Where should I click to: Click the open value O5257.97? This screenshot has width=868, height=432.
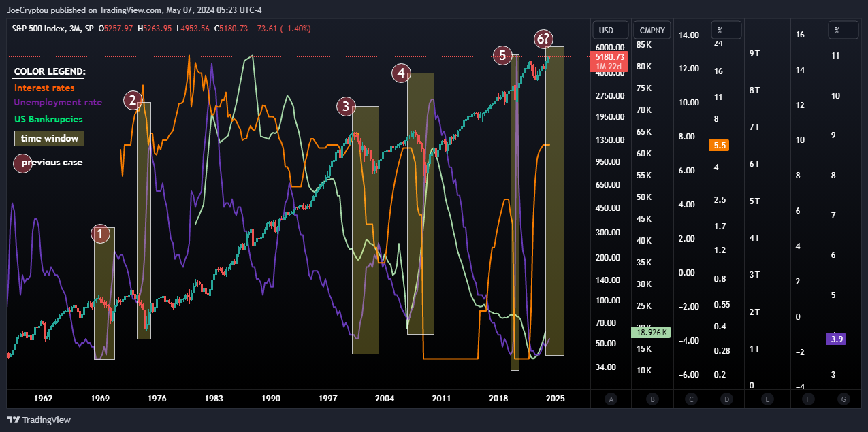116,29
